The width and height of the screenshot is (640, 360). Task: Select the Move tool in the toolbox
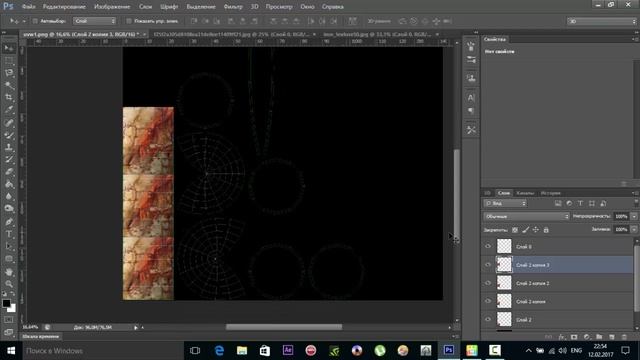pyautogui.click(x=9, y=48)
